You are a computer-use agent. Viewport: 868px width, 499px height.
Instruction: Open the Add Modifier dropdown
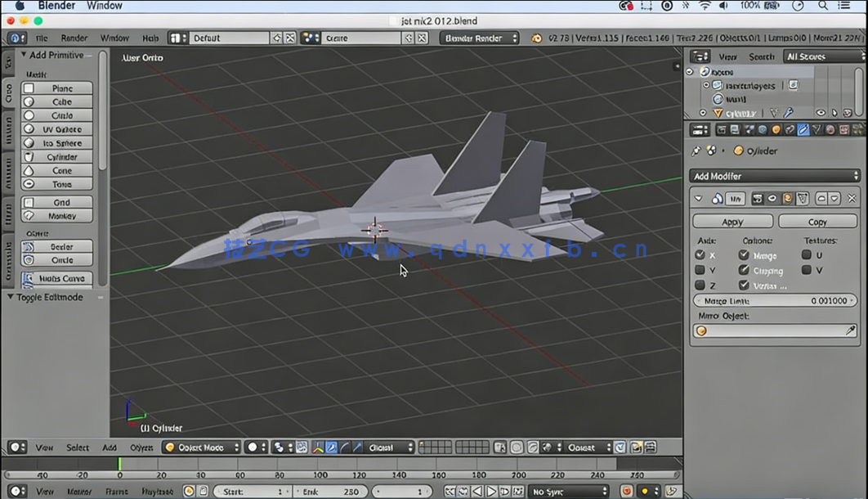click(775, 175)
